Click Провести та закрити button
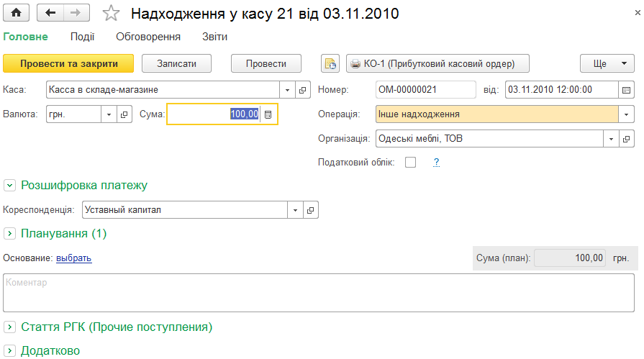This screenshot has height=359, width=644. pyautogui.click(x=68, y=63)
